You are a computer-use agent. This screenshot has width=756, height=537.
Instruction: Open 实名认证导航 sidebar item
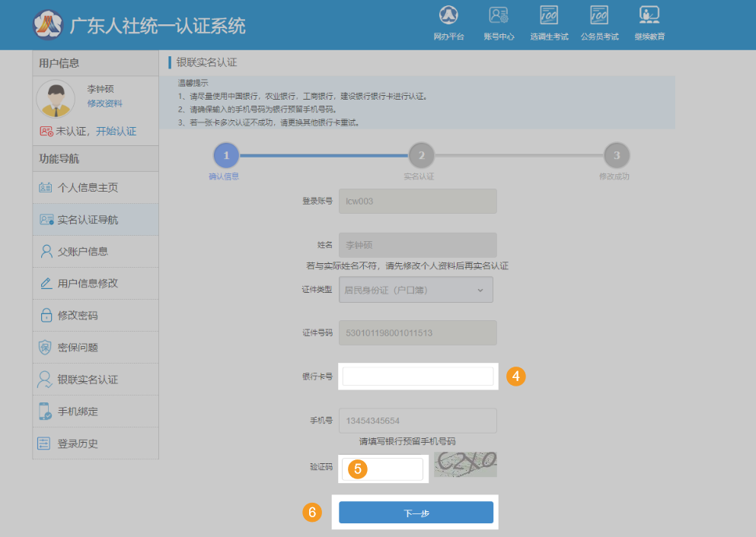click(88, 220)
